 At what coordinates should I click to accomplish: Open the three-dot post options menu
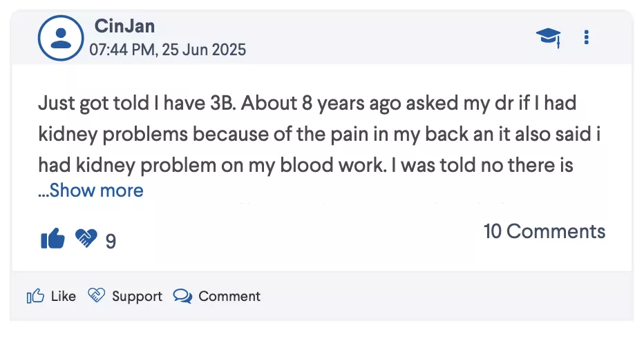pyautogui.click(x=586, y=37)
